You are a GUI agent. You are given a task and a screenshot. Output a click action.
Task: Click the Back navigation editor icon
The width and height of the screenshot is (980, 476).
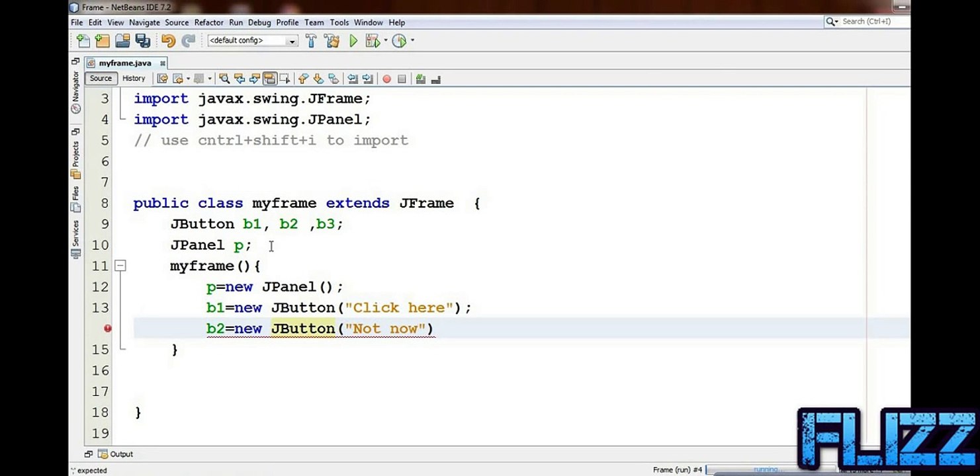177,79
